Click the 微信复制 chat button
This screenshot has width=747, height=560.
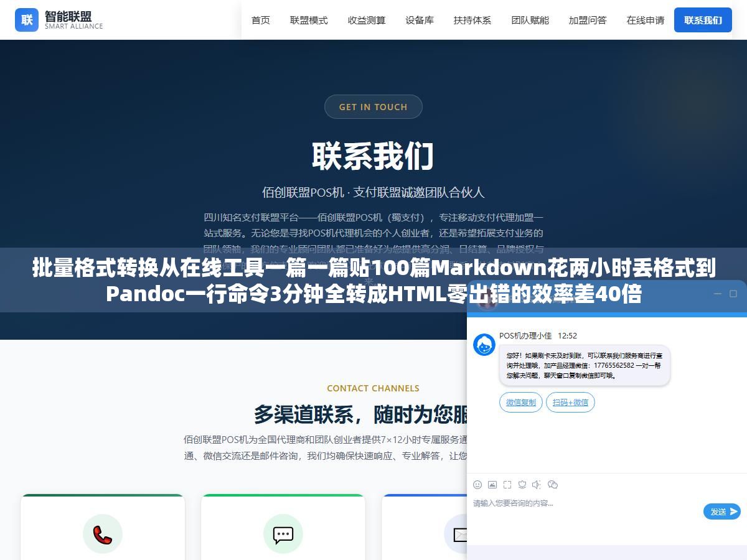(521, 403)
